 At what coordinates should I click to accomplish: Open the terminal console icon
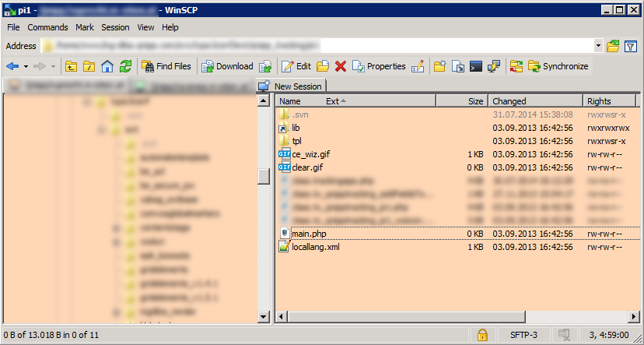475,66
